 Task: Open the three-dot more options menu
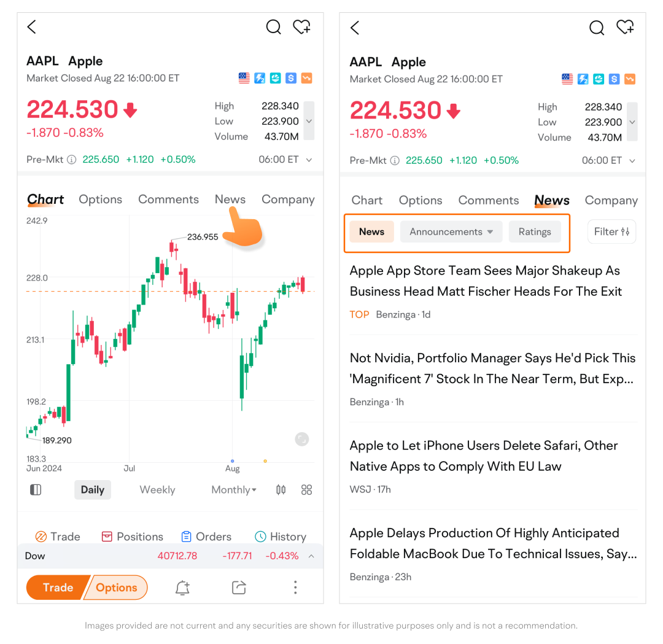(295, 588)
